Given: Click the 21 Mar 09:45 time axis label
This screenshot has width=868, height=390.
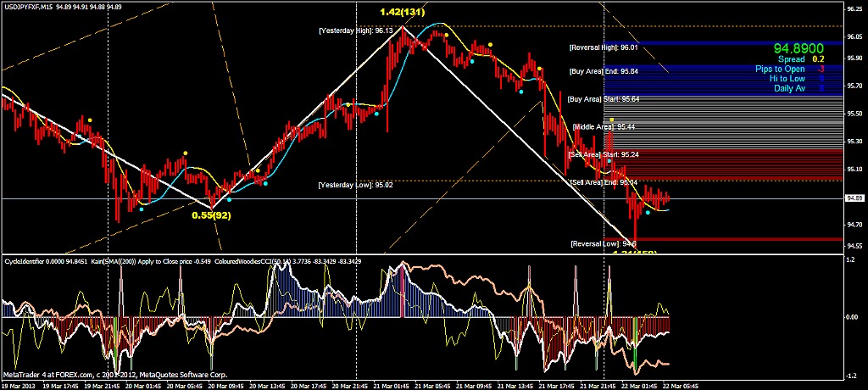Looking at the screenshot, I should [x=474, y=386].
